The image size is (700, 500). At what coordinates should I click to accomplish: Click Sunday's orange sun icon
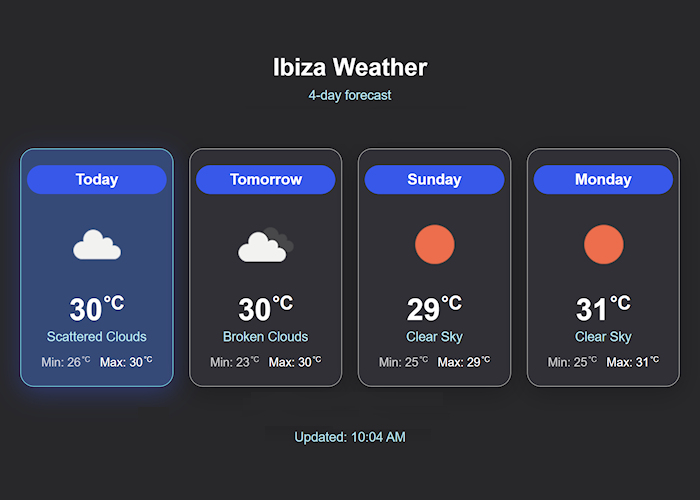434,244
